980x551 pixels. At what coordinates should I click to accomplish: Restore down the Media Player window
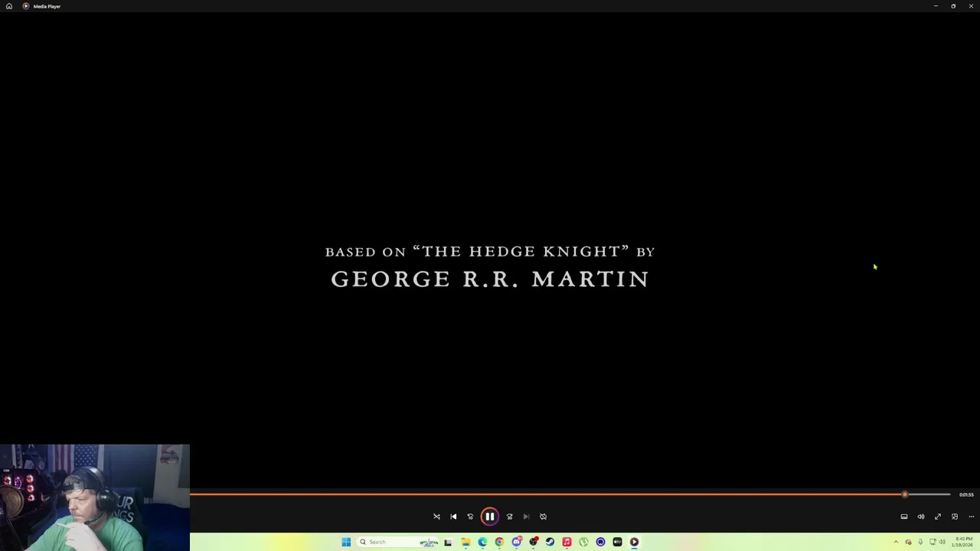pyautogui.click(x=953, y=6)
